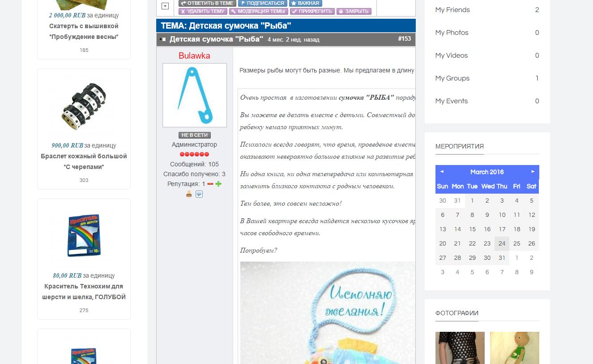Select March 8 in the calendar
The width and height of the screenshot is (593, 364).
(472, 215)
